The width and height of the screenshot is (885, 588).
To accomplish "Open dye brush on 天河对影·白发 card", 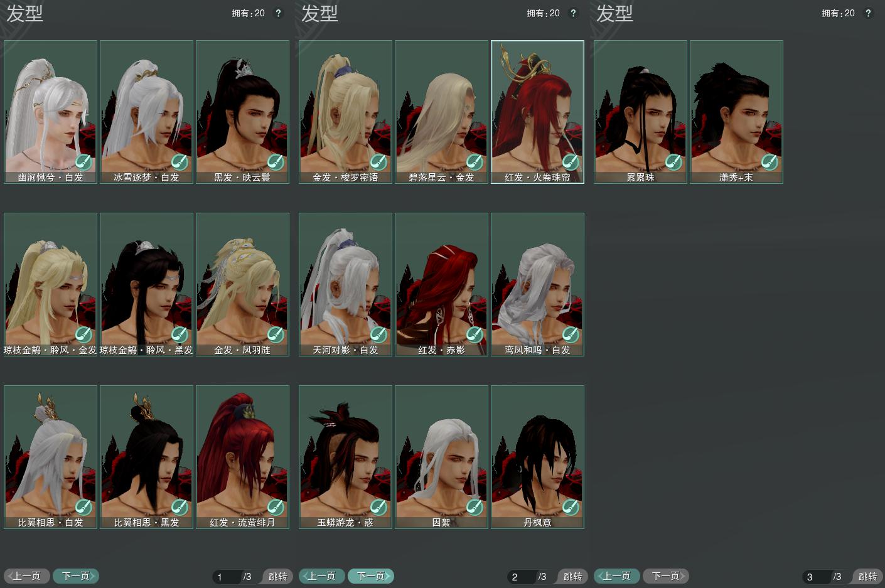I will pos(378,335).
